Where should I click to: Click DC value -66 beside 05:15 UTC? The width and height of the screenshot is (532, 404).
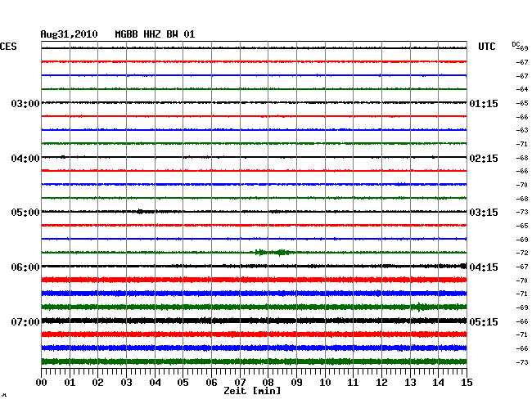(522, 321)
